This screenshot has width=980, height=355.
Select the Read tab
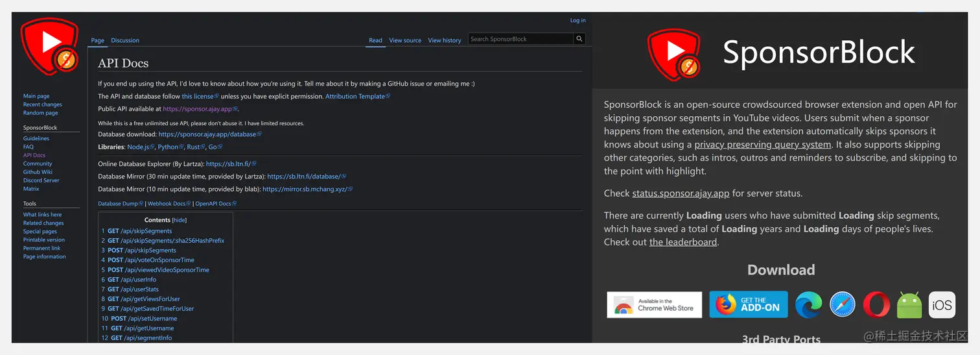[x=376, y=40]
